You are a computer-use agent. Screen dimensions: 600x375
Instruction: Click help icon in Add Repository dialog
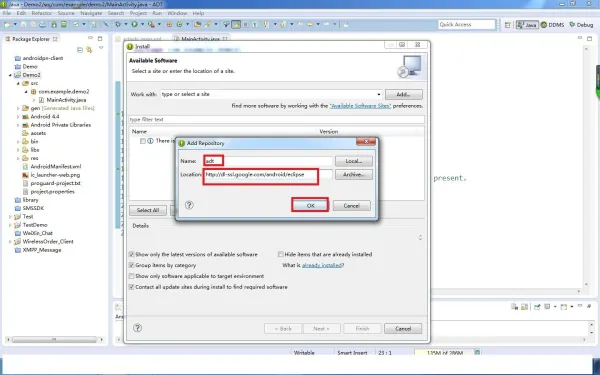coord(189,205)
